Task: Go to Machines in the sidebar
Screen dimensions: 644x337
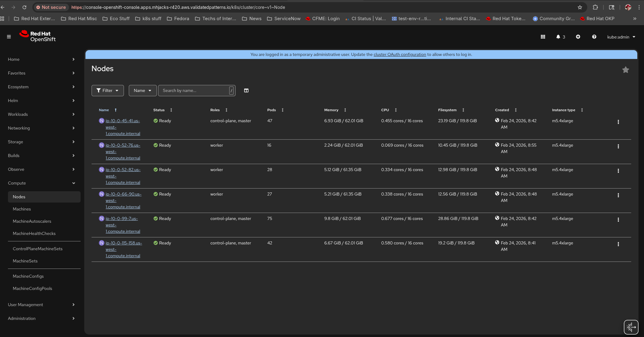Action: (x=22, y=209)
